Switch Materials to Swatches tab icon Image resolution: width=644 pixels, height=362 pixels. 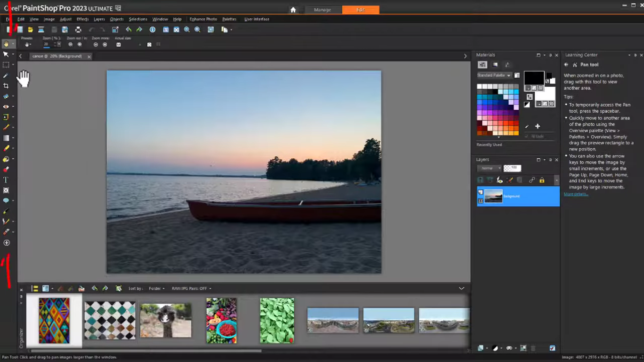click(482, 65)
